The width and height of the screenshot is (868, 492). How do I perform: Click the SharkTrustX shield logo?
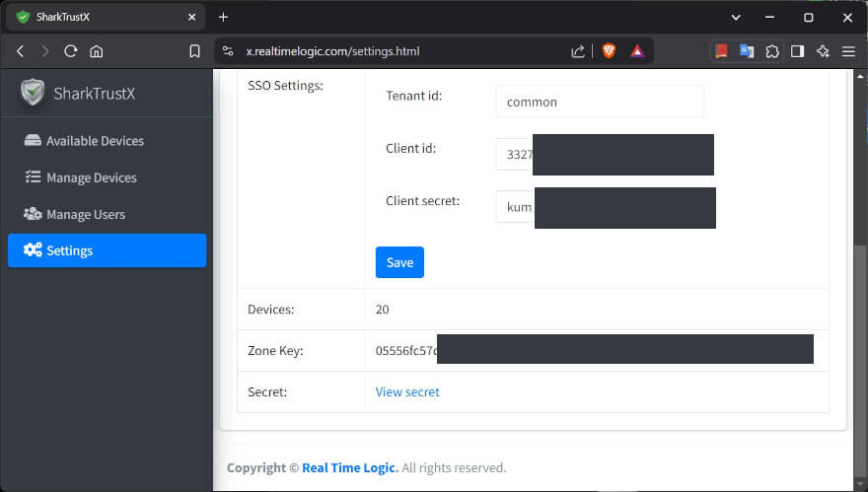[33, 93]
